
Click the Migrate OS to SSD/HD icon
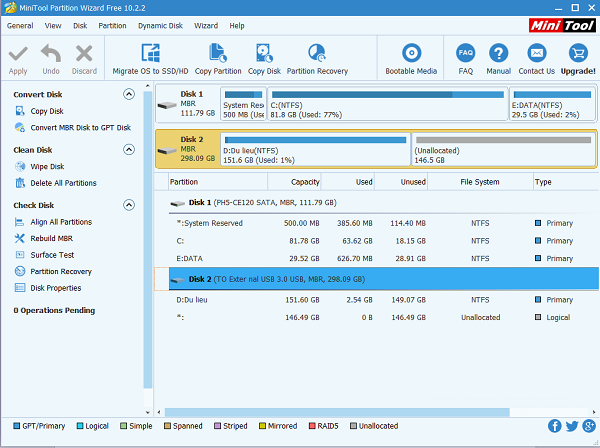[151, 53]
